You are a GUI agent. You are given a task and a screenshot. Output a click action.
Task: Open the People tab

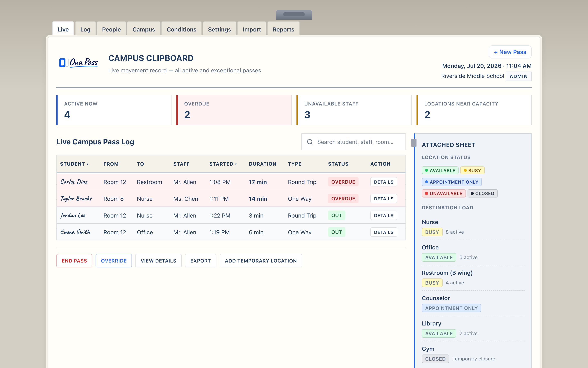(x=111, y=29)
